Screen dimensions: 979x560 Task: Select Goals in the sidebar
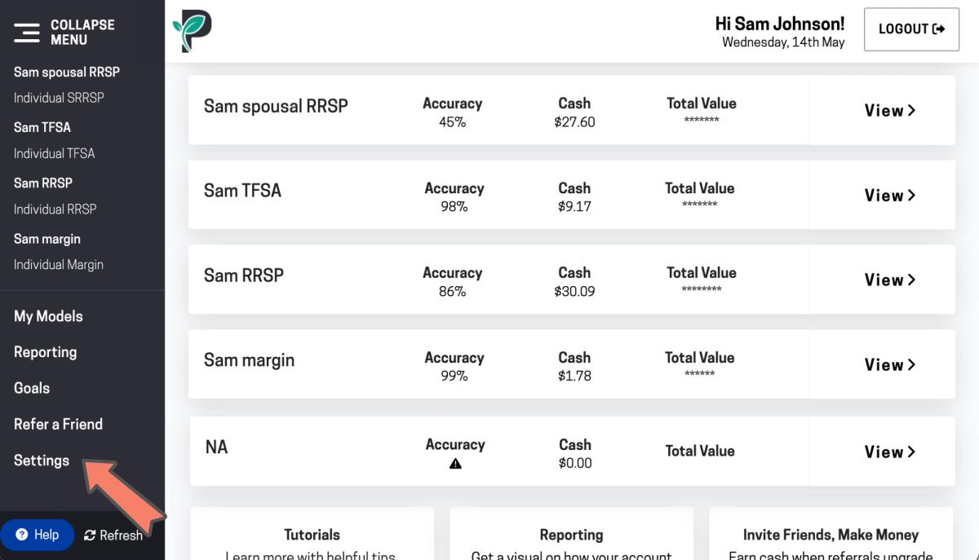(x=32, y=388)
